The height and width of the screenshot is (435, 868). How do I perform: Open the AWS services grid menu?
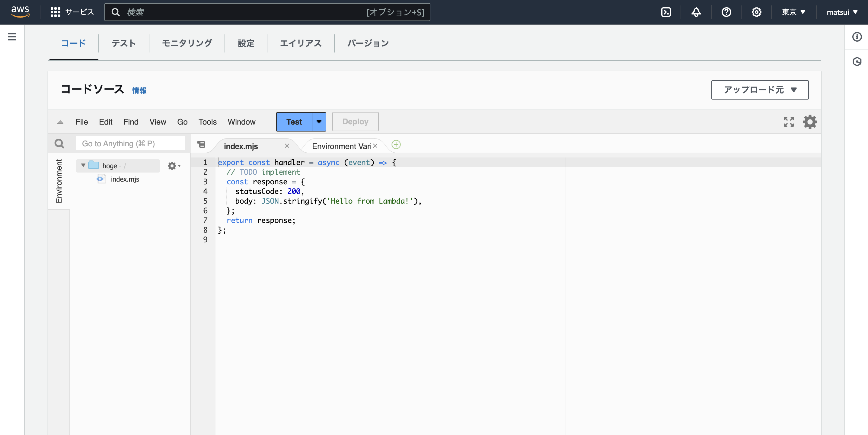click(55, 11)
